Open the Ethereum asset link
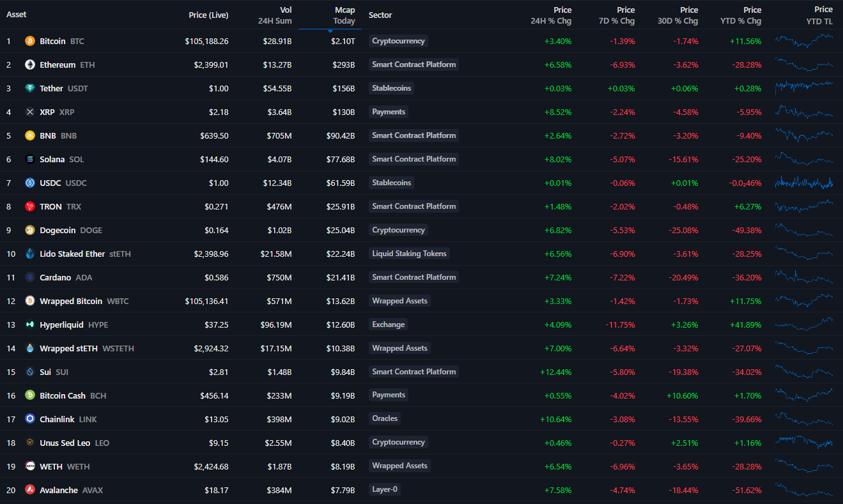843x504 pixels. (x=58, y=65)
